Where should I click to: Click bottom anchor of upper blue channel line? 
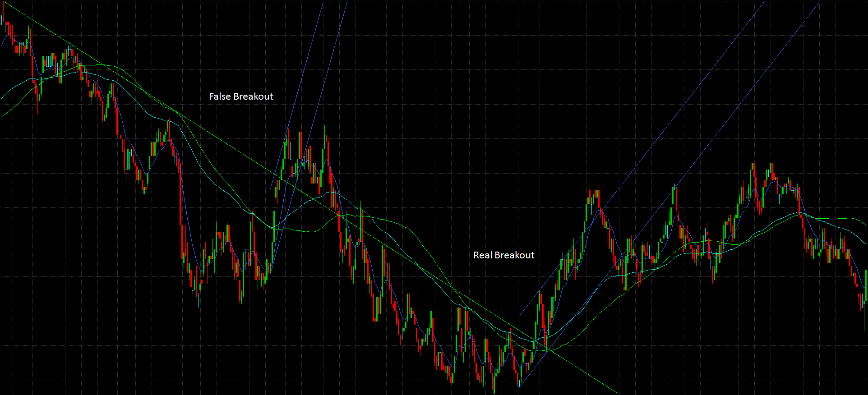(520, 315)
